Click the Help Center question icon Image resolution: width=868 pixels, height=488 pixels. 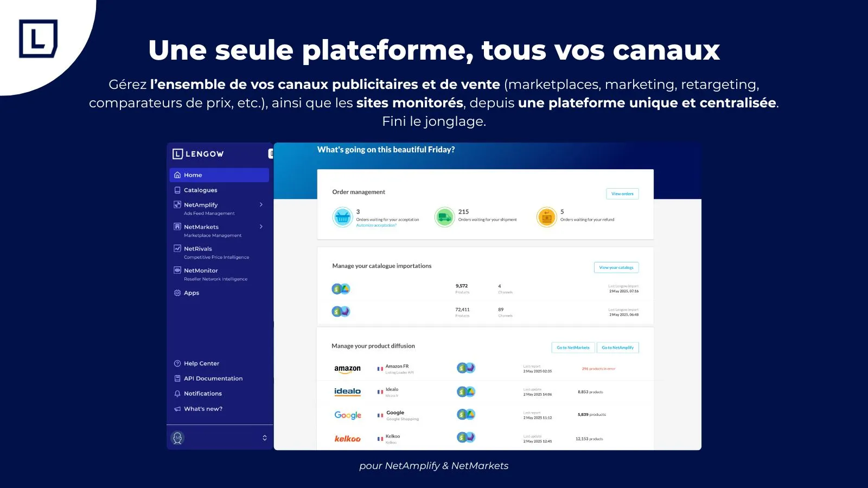pyautogui.click(x=177, y=363)
